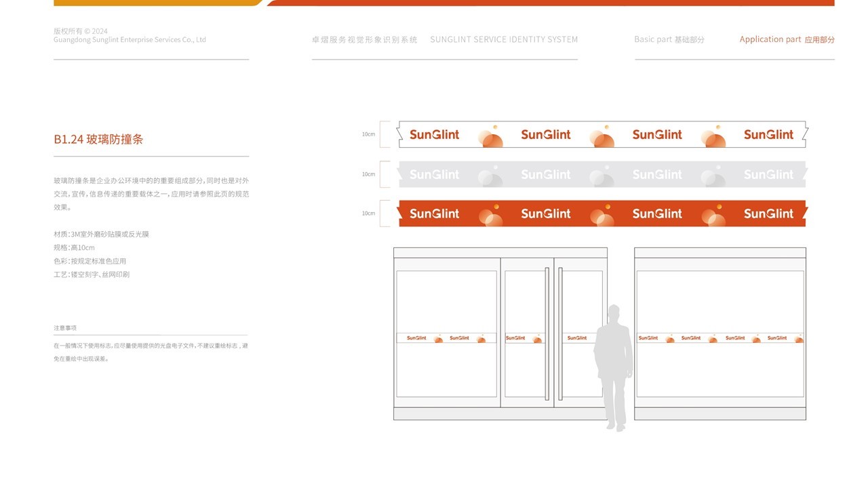Click the 材质:3M室外磨砂贴膜或反光膜 specification line
868x488 pixels.
[101, 234]
